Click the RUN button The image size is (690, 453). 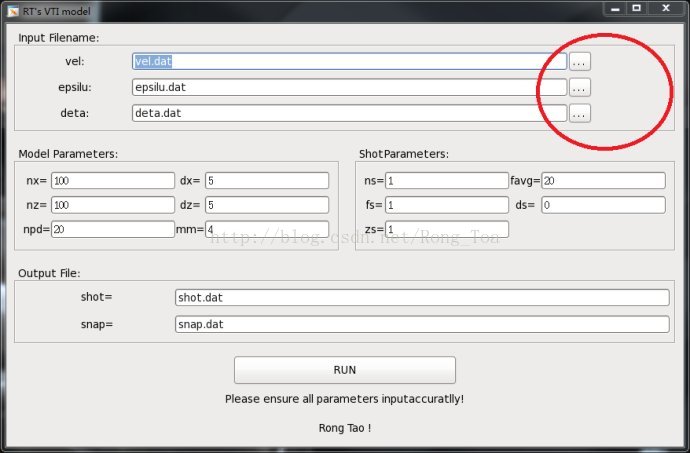(345, 370)
